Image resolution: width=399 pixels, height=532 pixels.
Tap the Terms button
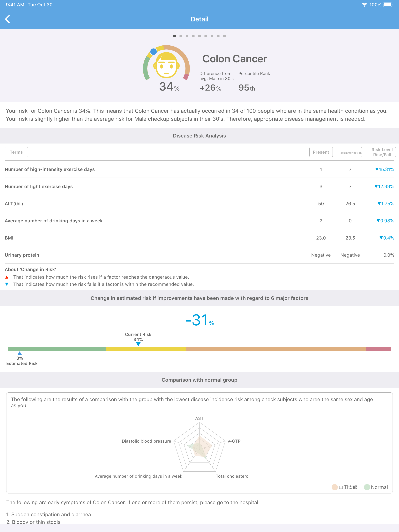(16, 152)
